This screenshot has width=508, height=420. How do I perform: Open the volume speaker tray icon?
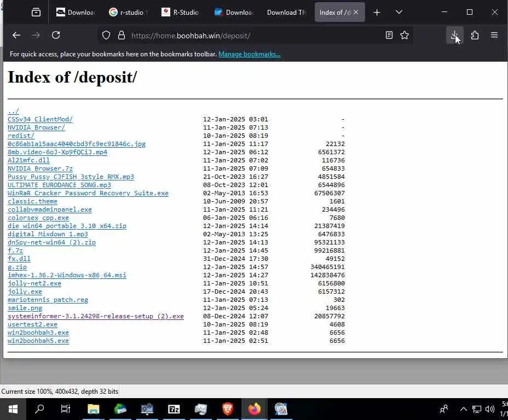489,409
